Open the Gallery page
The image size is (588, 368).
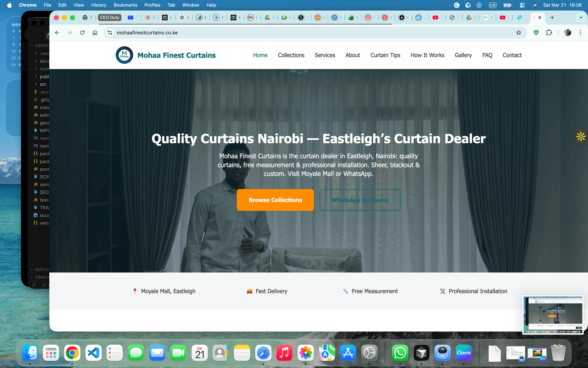tap(463, 55)
